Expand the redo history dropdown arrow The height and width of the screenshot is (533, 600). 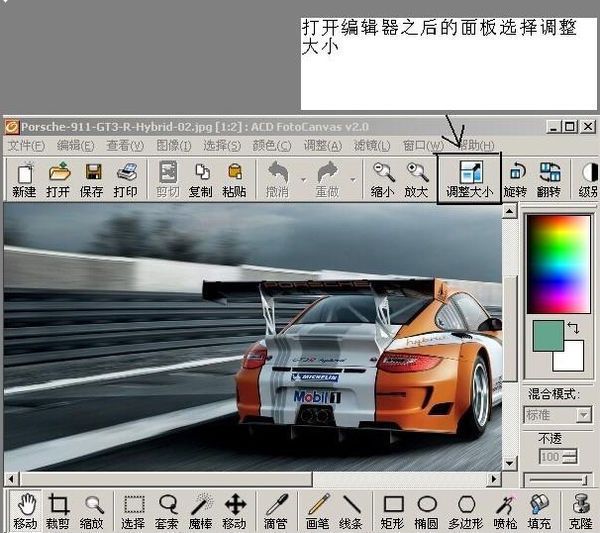353,179
